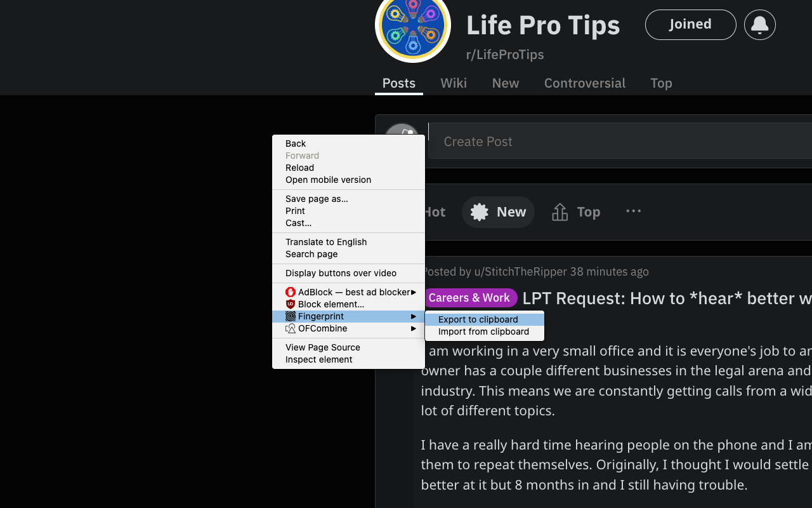812x508 pixels.
Task: Click the Life Pro Tips heading
Action: pyautogui.click(x=543, y=25)
